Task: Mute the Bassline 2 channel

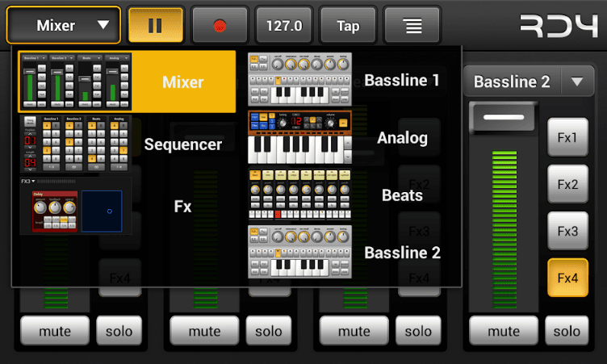Action: (x=504, y=331)
